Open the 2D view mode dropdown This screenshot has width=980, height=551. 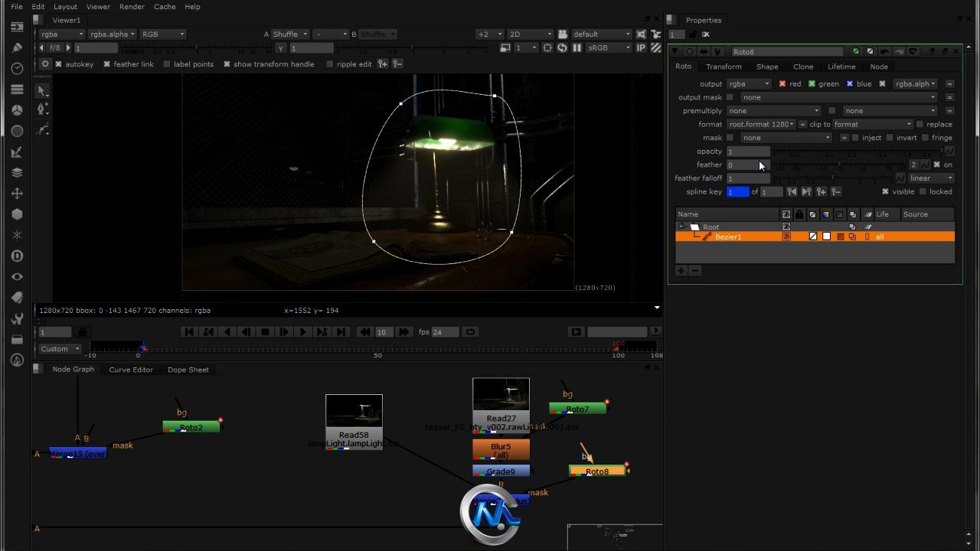tap(530, 34)
